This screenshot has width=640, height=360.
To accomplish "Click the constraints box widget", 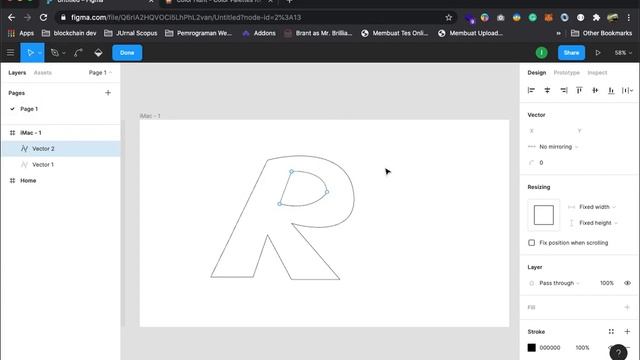I will tap(544, 215).
